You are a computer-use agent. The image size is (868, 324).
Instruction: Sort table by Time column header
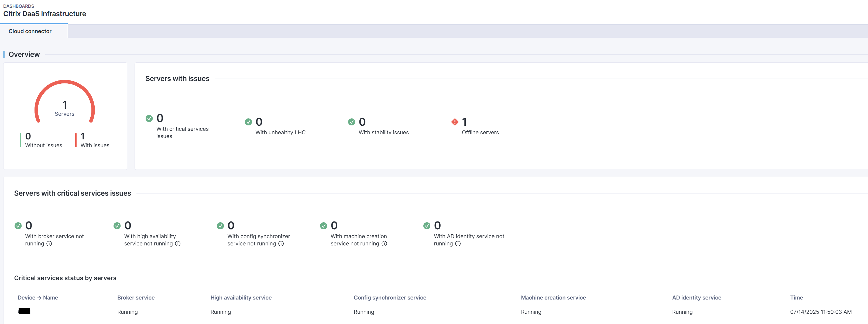pyautogui.click(x=796, y=297)
